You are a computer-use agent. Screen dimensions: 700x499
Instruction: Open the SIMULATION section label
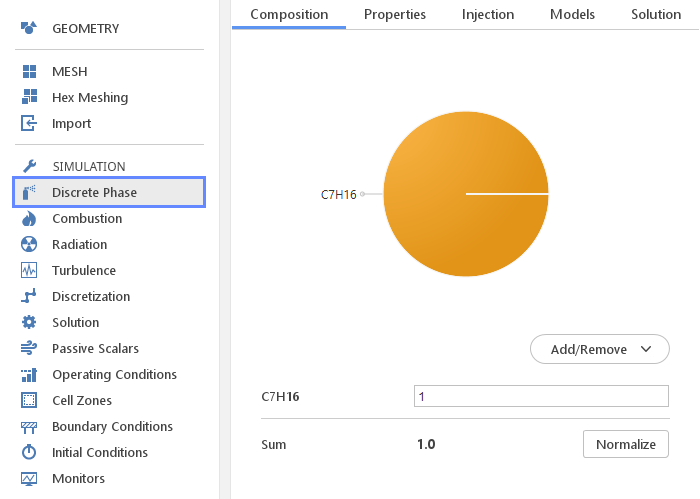click(x=89, y=166)
